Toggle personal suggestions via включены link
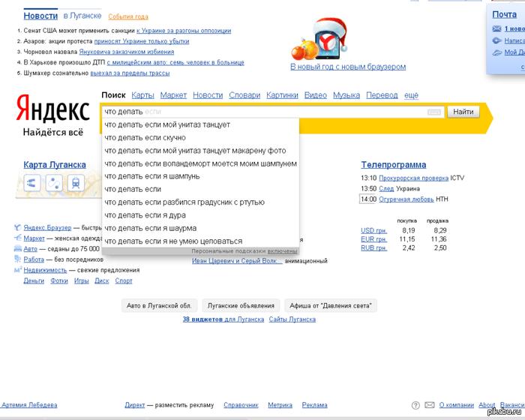The width and height of the screenshot is (525, 420). tap(282, 251)
